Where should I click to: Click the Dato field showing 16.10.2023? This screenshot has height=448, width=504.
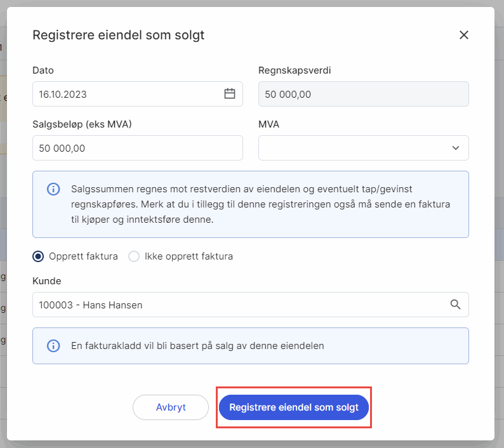pos(127,94)
